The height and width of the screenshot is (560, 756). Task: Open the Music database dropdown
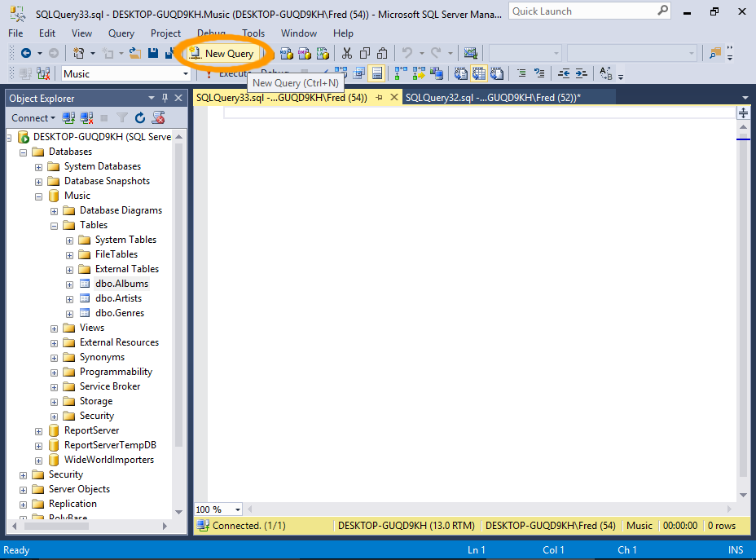click(185, 73)
